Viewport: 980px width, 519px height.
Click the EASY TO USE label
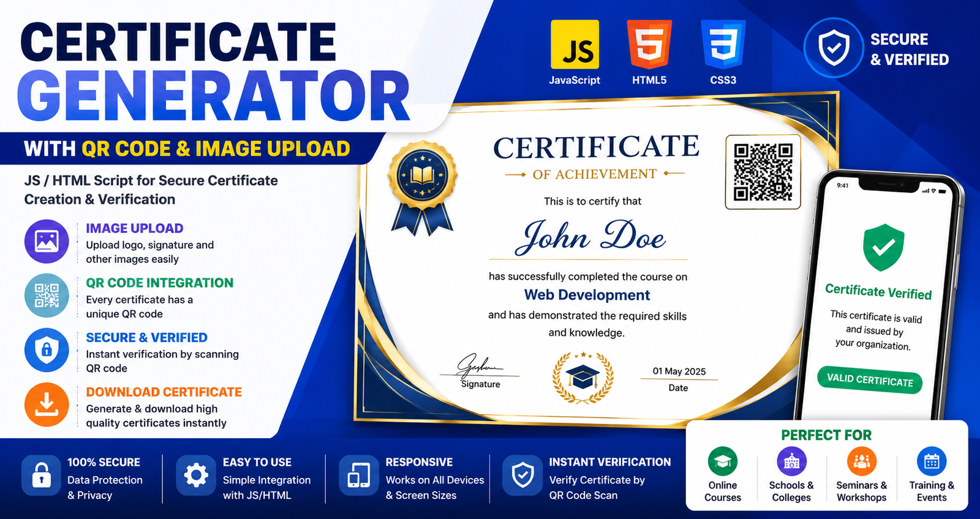click(x=257, y=463)
